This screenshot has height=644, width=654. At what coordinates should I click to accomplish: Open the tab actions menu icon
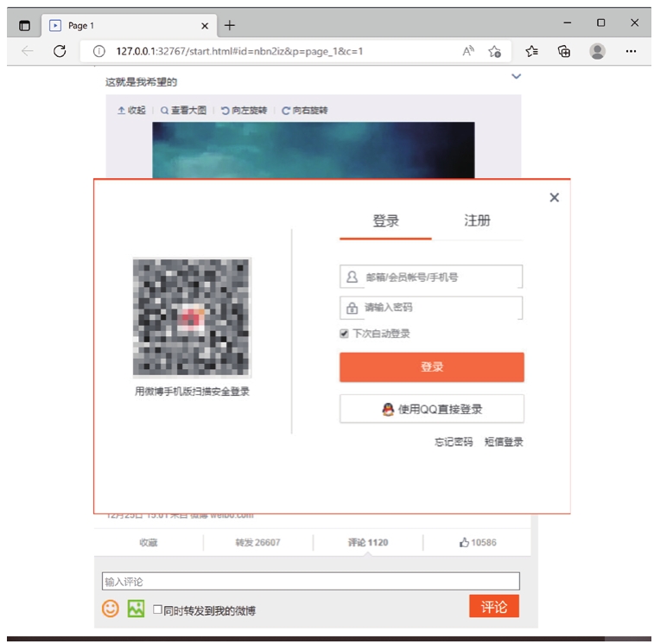pyautogui.click(x=24, y=25)
